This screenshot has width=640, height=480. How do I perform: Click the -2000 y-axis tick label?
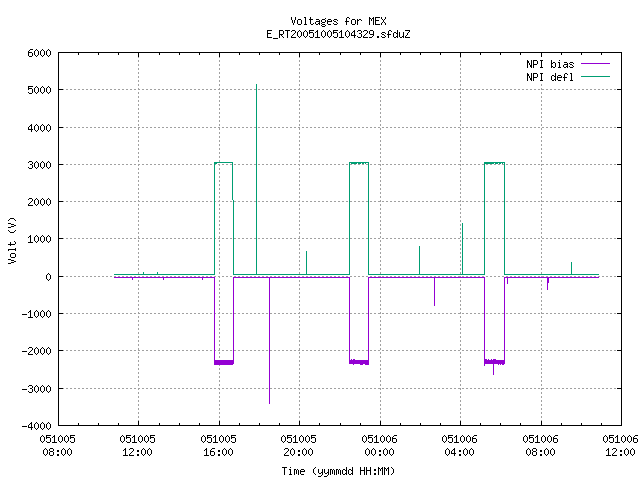[x=37, y=351]
